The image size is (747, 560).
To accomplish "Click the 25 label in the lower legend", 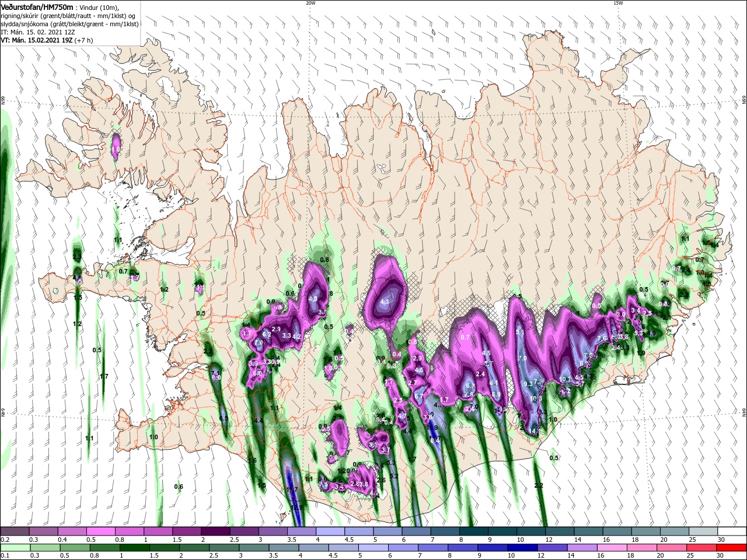I will (690, 556).
